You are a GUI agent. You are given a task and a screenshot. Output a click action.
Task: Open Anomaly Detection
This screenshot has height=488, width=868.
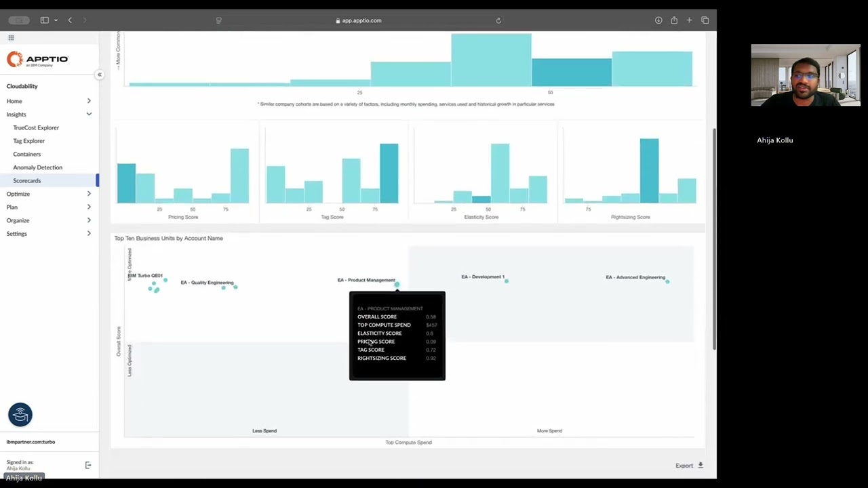[37, 167]
